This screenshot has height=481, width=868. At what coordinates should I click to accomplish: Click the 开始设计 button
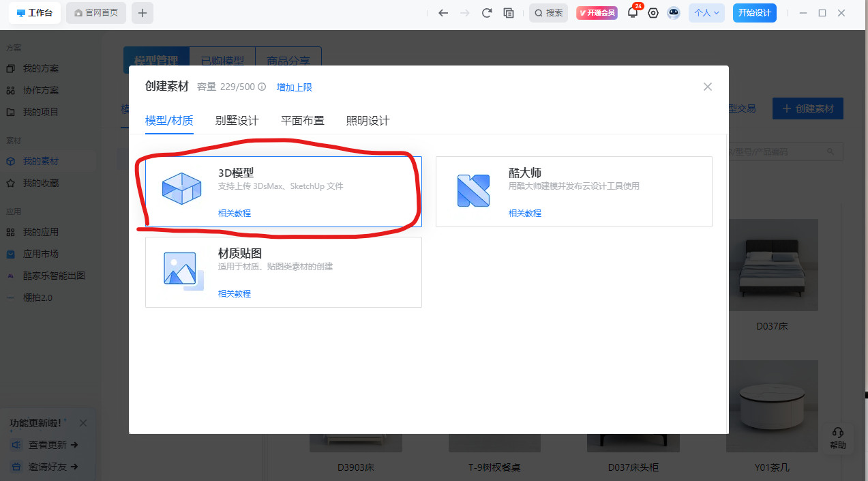[755, 13]
